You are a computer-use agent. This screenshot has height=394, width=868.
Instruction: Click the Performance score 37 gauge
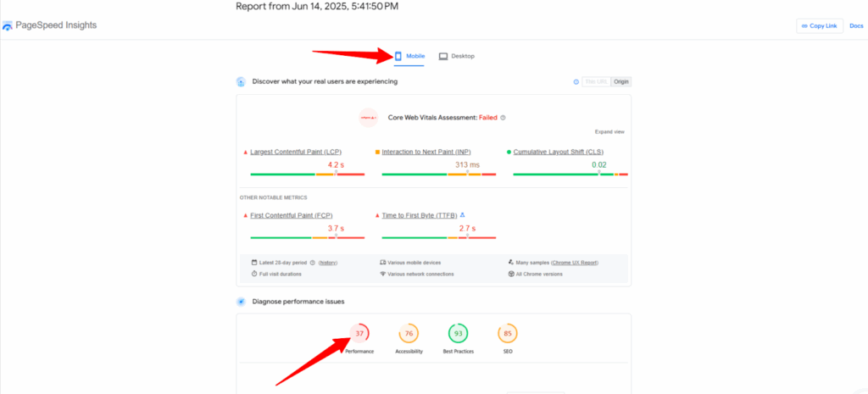359,334
